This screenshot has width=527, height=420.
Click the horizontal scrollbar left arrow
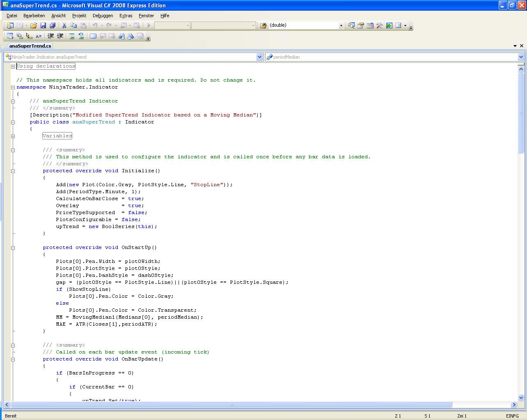point(7,405)
